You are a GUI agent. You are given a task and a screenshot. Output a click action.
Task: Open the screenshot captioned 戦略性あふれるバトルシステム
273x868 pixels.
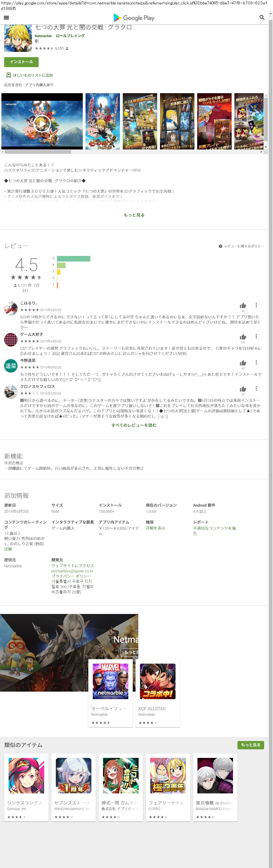249,121
